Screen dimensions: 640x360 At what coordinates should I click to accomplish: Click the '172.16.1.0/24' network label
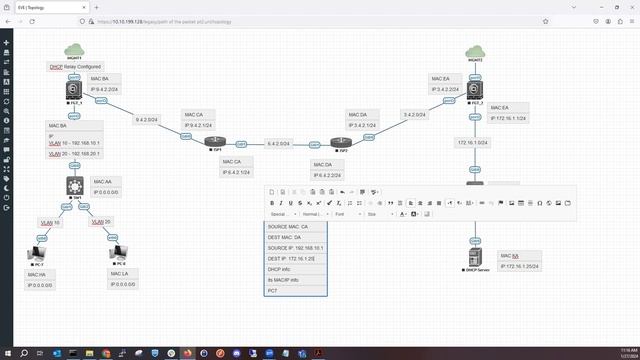click(473, 142)
